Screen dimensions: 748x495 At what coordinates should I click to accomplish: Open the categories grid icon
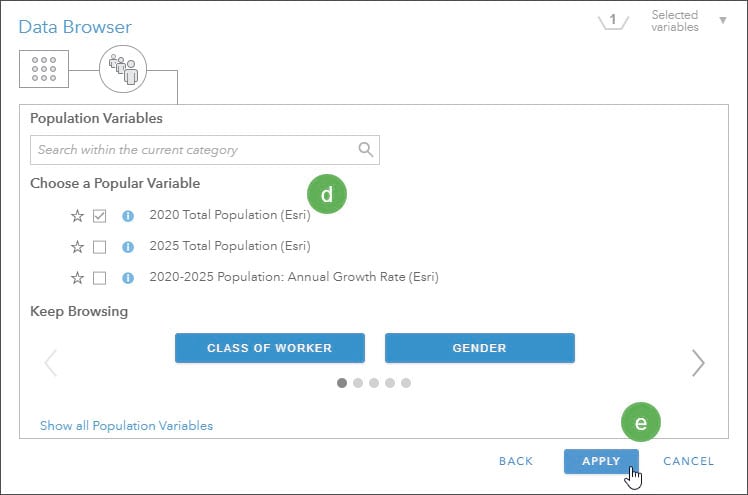point(44,68)
